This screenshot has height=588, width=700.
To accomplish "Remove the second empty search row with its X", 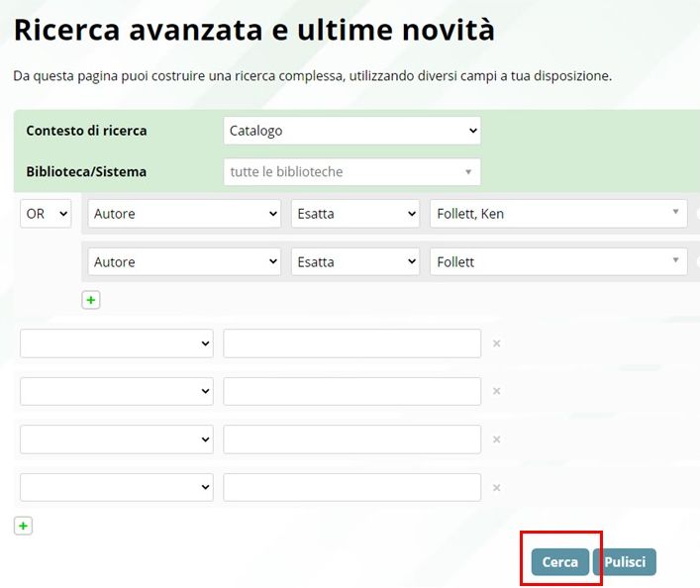I will [497, 391].
